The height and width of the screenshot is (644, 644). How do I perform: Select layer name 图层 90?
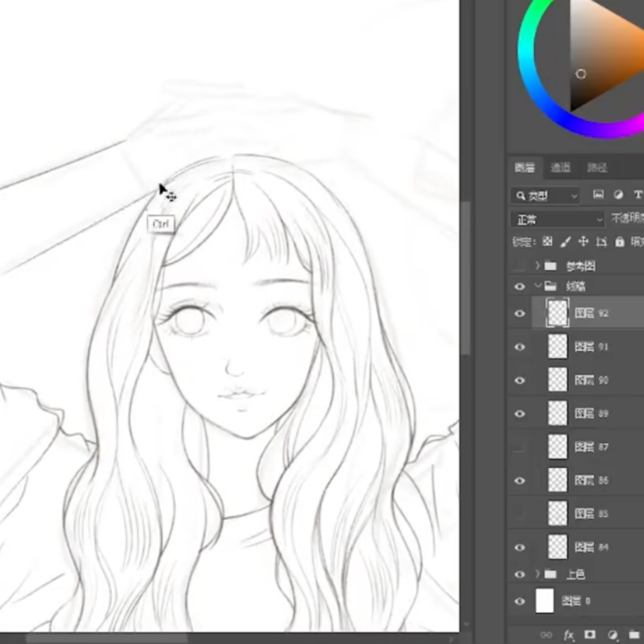[x=592, y=380]
